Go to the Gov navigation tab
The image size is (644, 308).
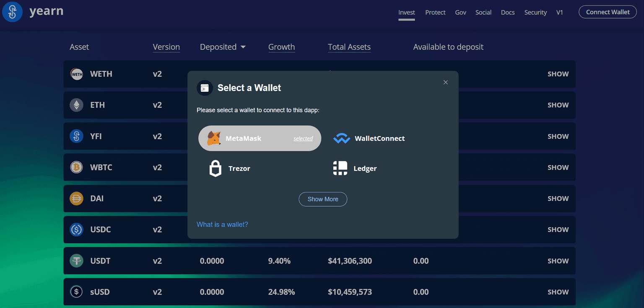click(460, 13)
